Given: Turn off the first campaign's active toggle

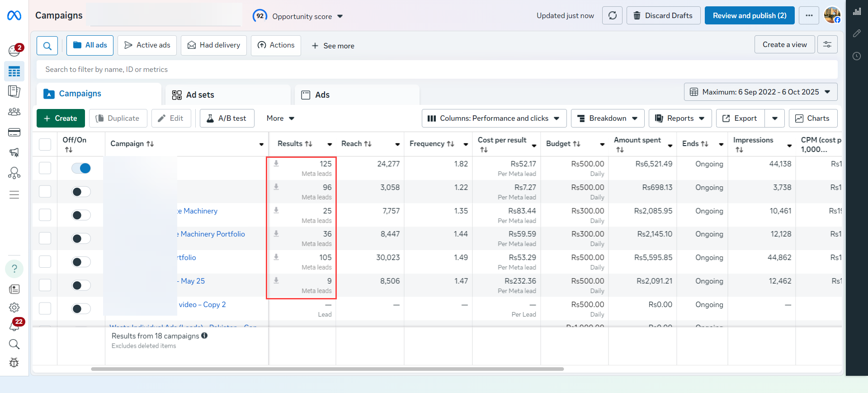Looking at the screenshot, I should (x=81, y=168).
